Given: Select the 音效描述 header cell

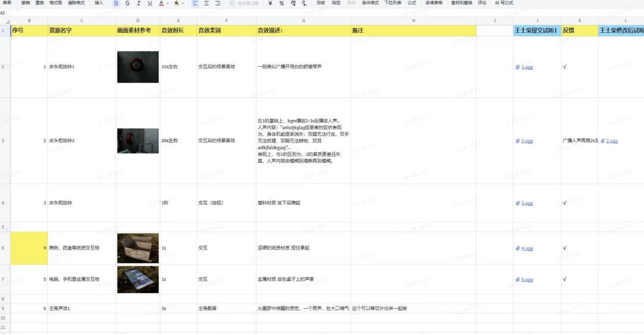Looking at the screenshot, I should [x=303, y=30].
